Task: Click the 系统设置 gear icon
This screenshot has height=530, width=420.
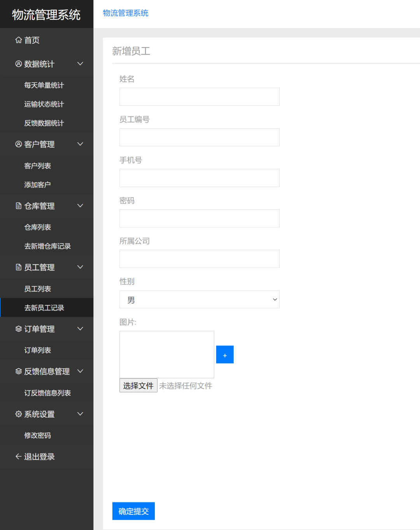Action: click(x=18, y=414)
